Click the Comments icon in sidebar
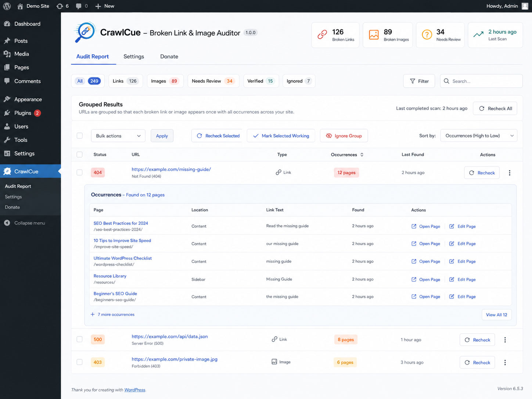532x399 pixels. (x=7, y=81)
